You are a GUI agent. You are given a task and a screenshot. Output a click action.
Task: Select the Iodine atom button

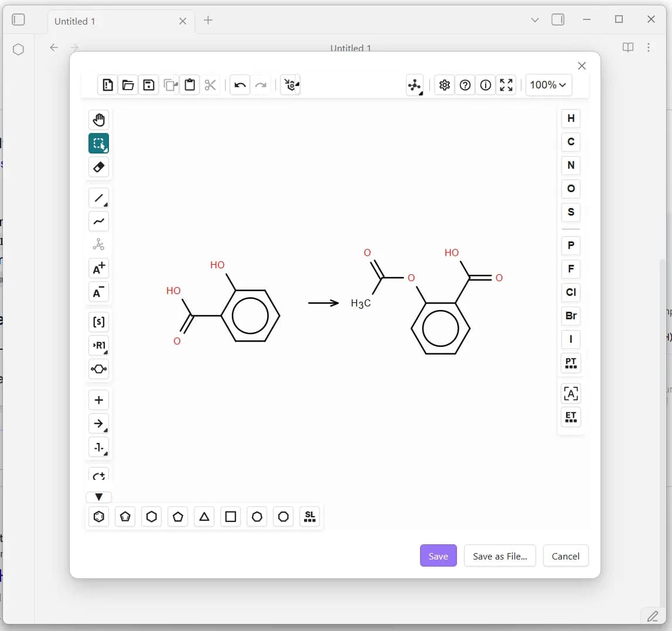pos(571,339)
